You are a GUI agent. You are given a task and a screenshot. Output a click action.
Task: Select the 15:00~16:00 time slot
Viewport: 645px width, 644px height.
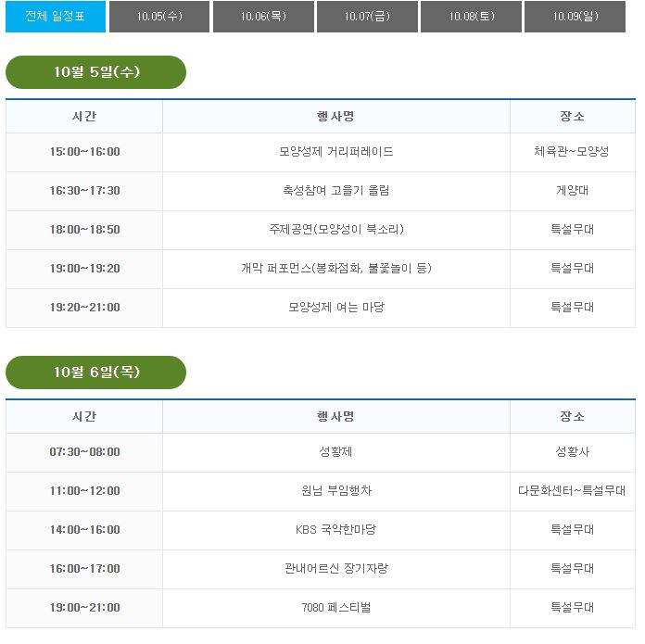click(84, 152)
